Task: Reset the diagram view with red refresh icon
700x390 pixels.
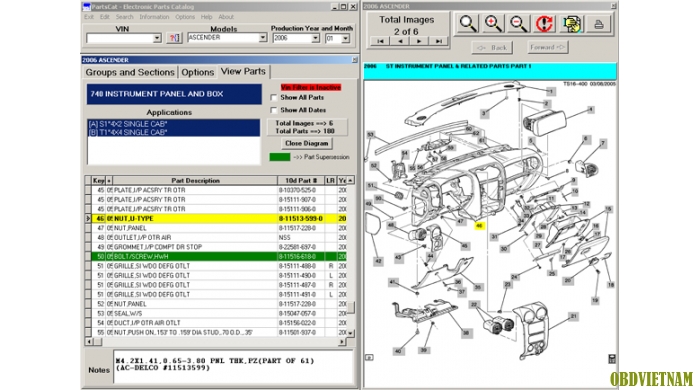Action: pyautogui.click(x=544, y=23)
